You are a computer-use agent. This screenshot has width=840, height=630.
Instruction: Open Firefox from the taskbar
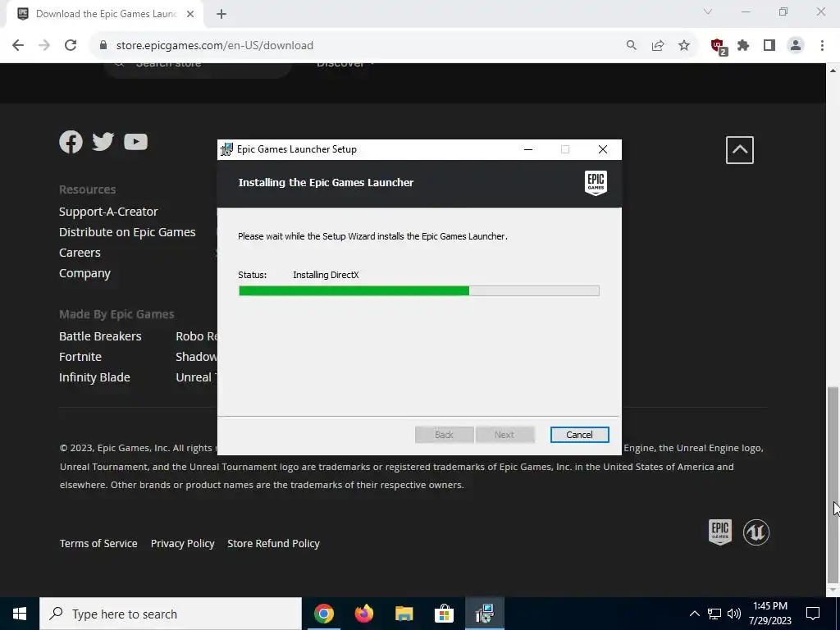point(363,614)
